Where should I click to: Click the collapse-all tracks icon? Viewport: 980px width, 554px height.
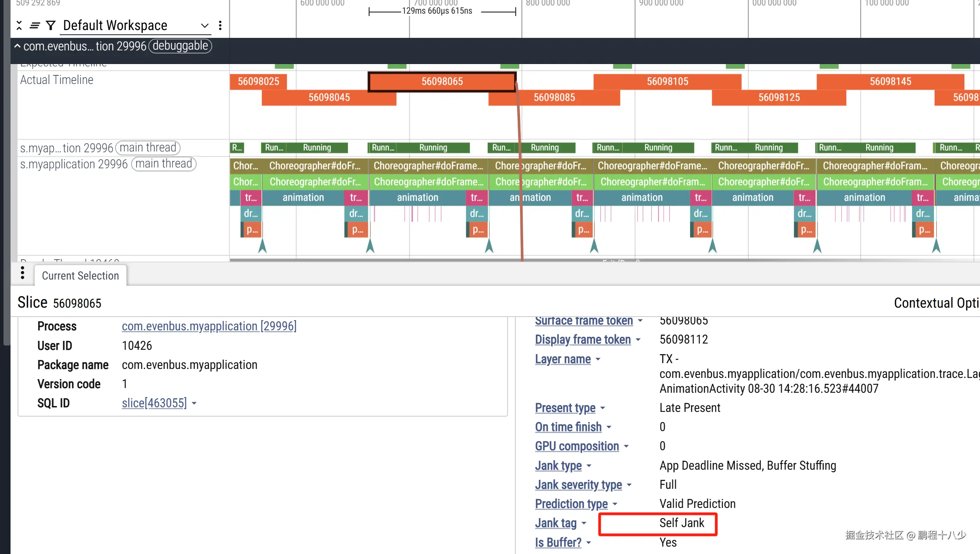tap(19, 26)
